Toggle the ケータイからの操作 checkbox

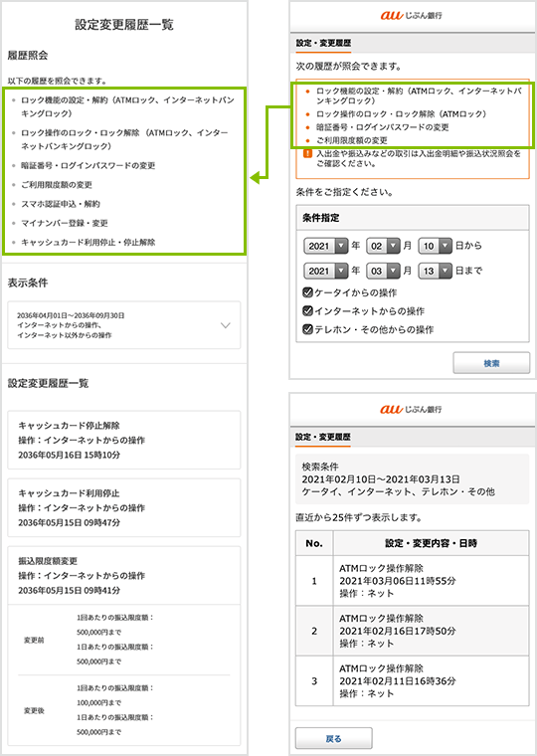[x=307, y=292]
